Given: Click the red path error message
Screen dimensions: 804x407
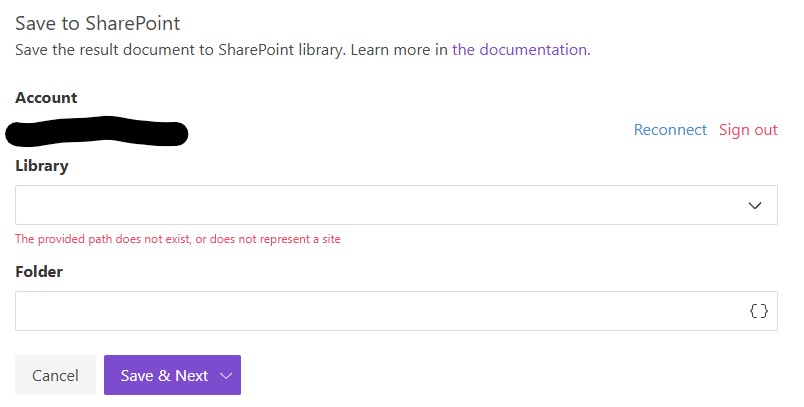Looking at the screenshot, I should coord(178,239).
